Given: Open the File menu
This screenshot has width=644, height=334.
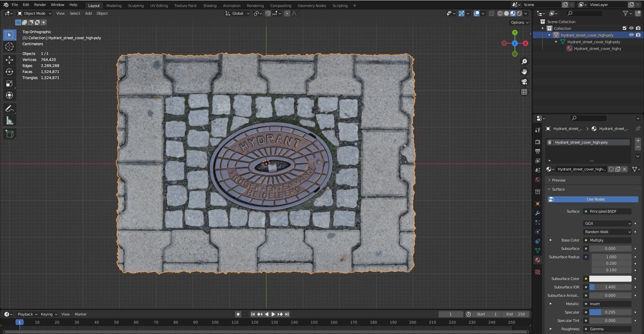Looking at the screenshot, I should pyautogui.click(x=15, y=5).
